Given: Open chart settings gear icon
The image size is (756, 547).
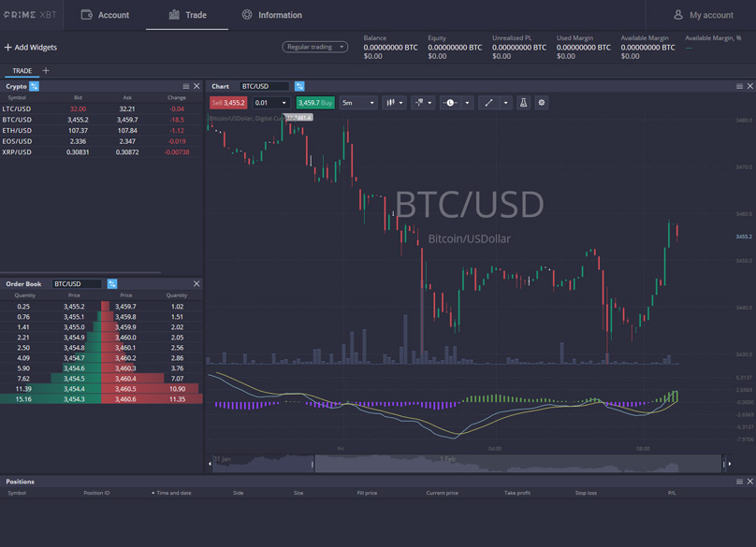Looking at the screenshot, I should point(542,103).
